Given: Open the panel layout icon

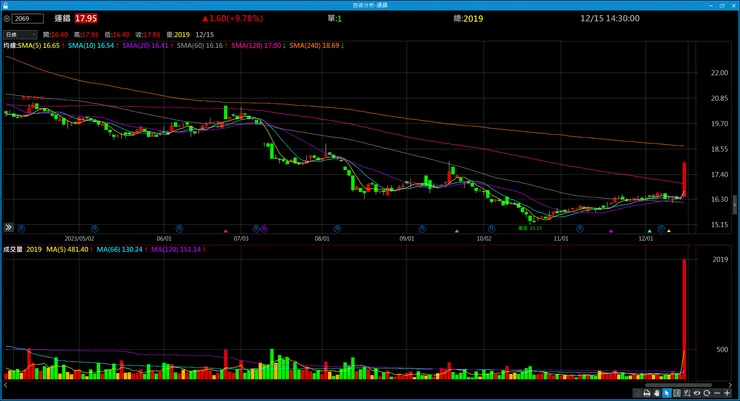Looking at the screenshot, I should pos(677,393).
